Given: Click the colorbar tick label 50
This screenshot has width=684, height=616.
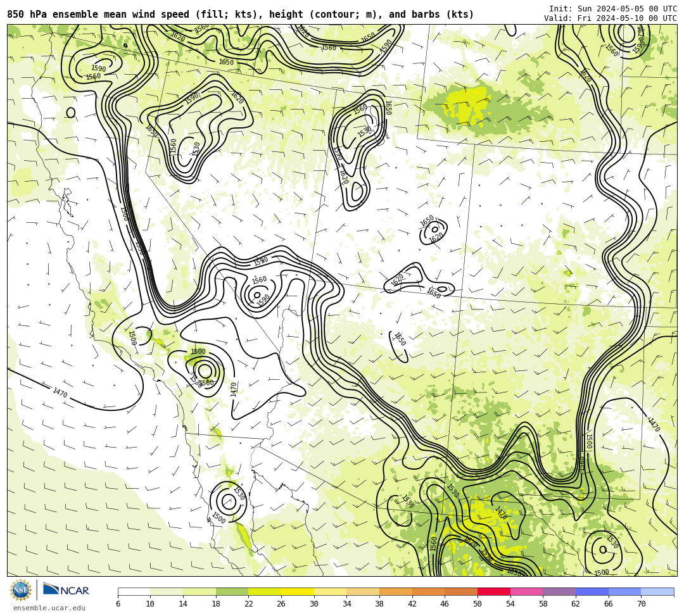Looking at the screenshot, I should 478,604.
